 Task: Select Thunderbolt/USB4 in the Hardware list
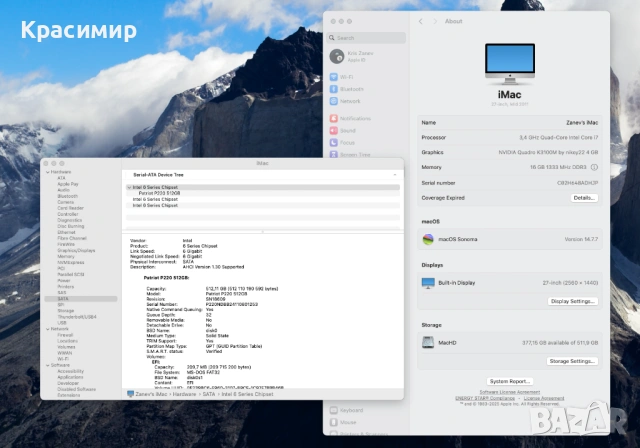[x=77, y=317]
